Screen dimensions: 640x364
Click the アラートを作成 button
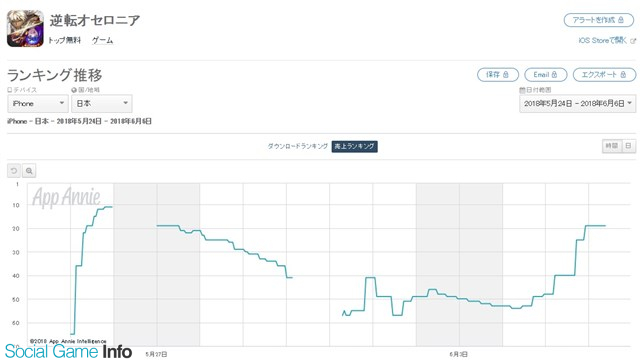pos(599,20)
